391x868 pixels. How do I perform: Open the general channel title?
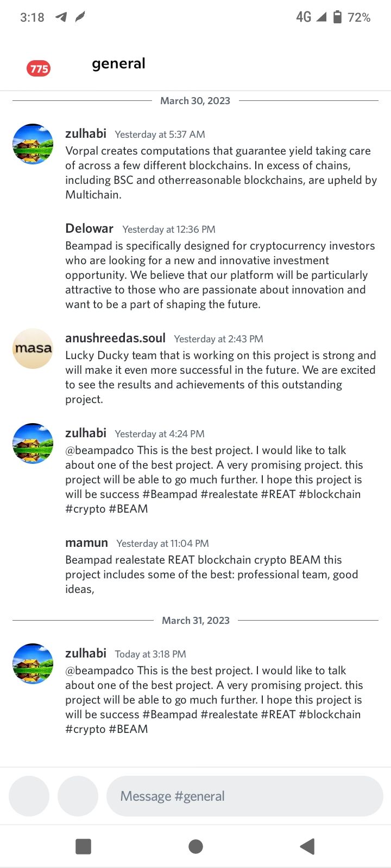point(118,63)
